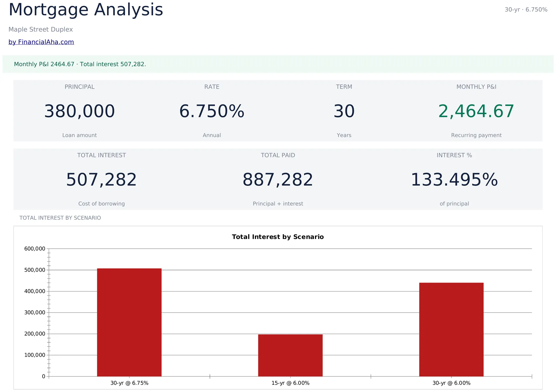Select the Maple Street Duplex subtitle
This screenshot has width=556, height=392.
[41, 29]
